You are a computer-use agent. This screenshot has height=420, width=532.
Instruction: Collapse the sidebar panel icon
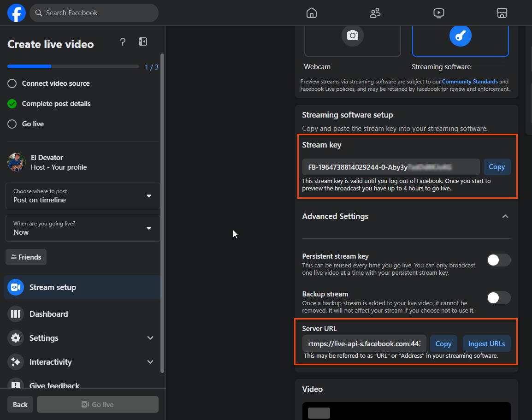click(x=143, y=41)
